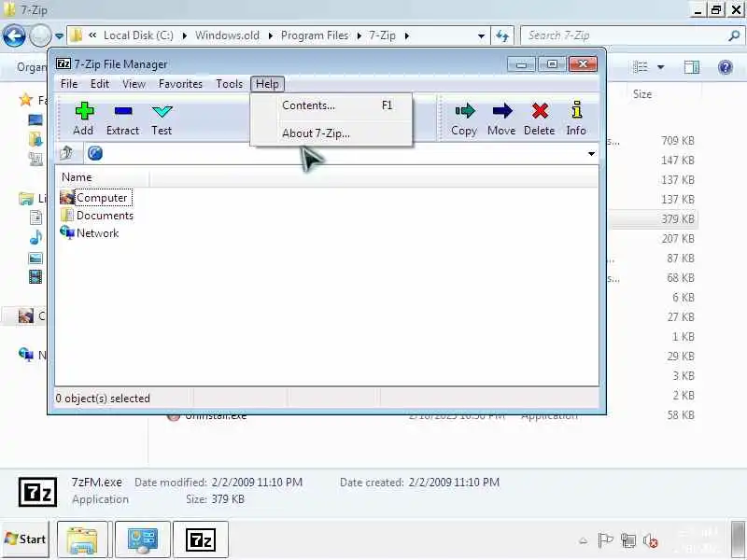Click the Explorer help question mark icon

(x=726, y=67)
